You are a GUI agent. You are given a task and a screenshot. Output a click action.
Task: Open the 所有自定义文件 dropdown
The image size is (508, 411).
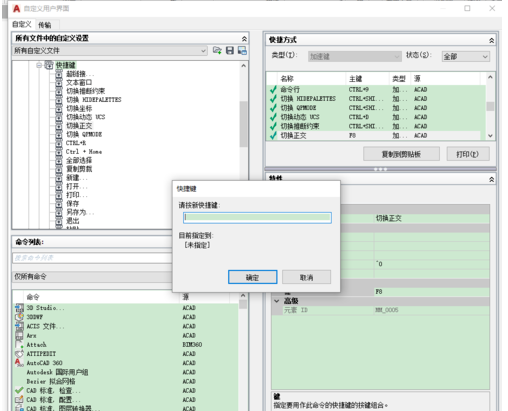(x=110, y=51)
